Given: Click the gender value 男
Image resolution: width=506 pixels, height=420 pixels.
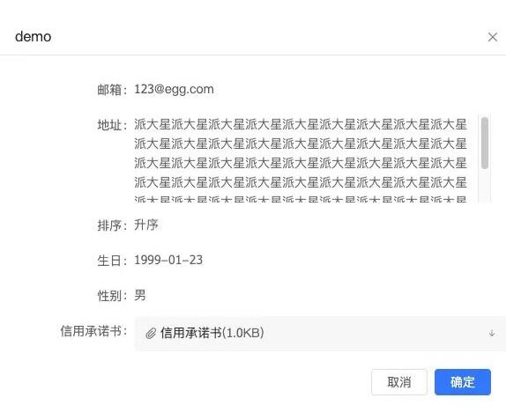Looking at the screenshot, I should (140, 295).
